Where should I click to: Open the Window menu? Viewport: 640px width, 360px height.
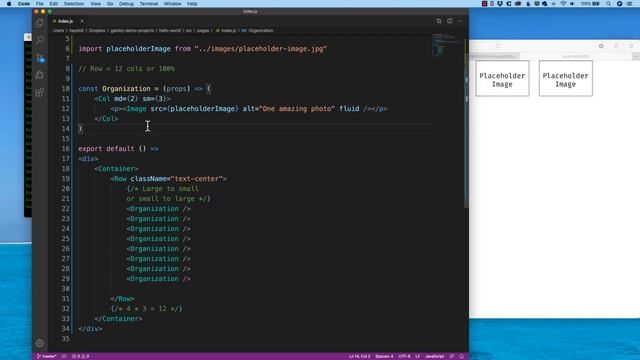172,4
